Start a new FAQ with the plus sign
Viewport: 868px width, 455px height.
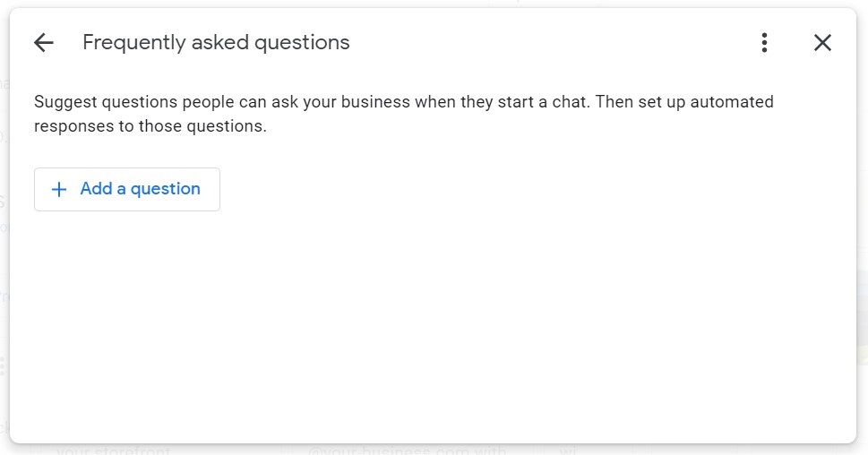[59, 189]
